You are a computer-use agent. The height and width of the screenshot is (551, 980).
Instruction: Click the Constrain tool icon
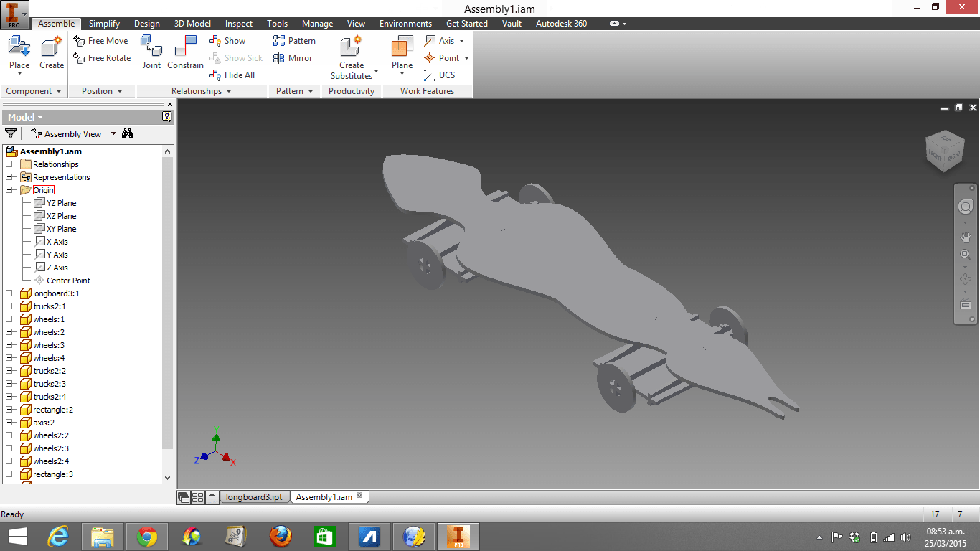point(186,46)
